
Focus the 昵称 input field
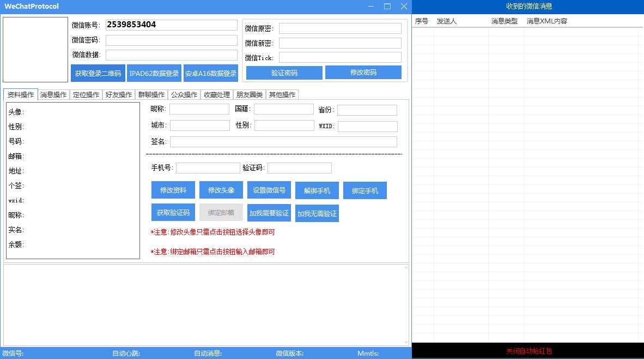[x=199, y=109]
